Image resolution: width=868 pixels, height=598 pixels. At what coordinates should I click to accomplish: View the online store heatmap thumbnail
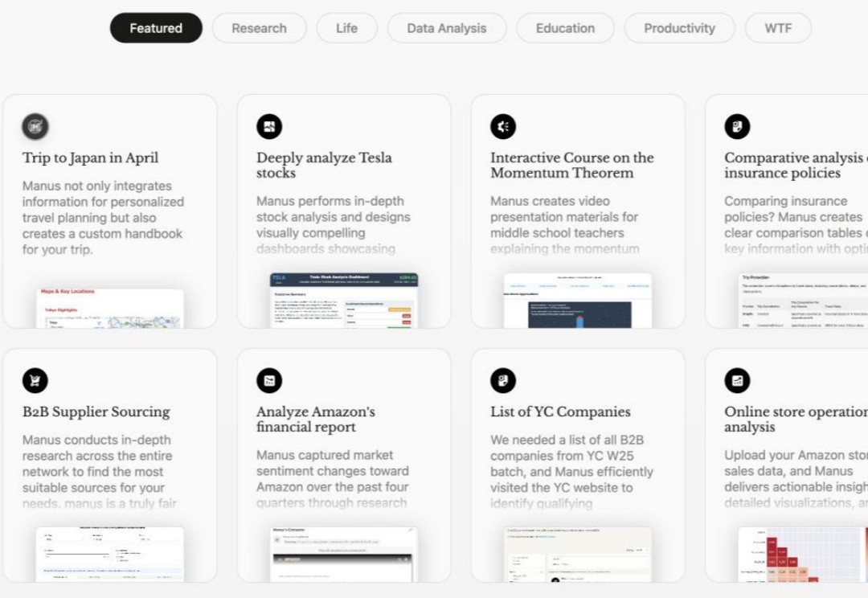pyautogui.click(x=803, y=554)
